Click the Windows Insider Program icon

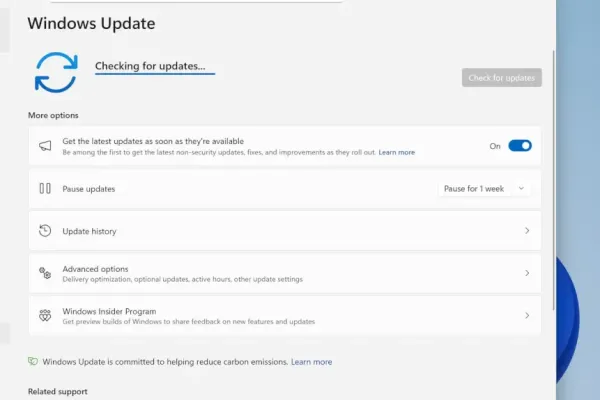(45, 316)
